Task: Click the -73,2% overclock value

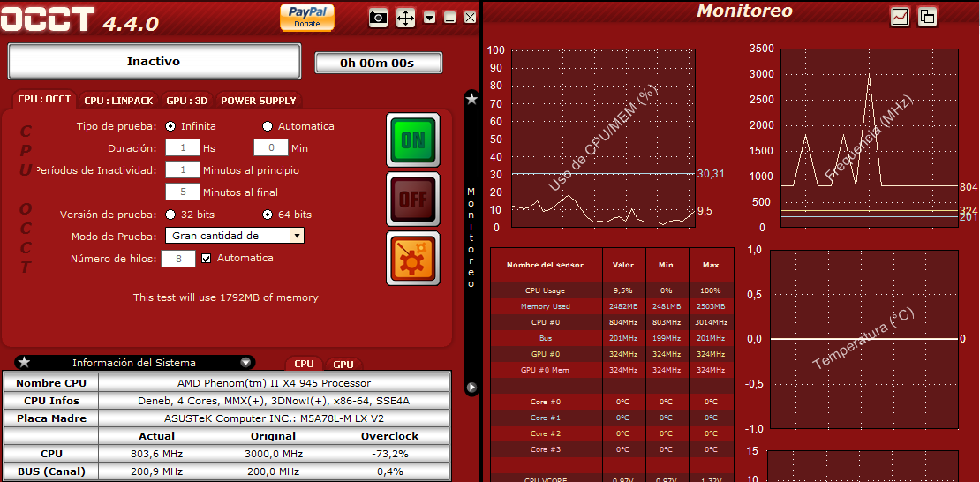Action: (389, 454)
